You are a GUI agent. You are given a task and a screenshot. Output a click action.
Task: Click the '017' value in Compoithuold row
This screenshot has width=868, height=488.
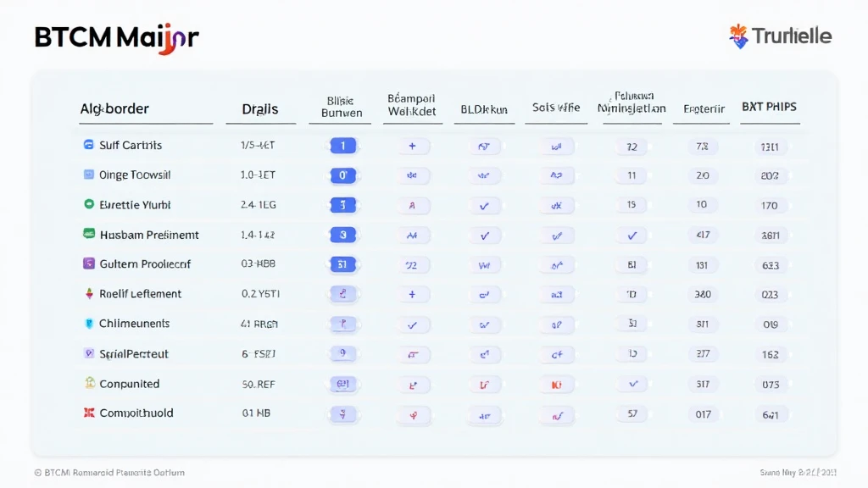703,414
